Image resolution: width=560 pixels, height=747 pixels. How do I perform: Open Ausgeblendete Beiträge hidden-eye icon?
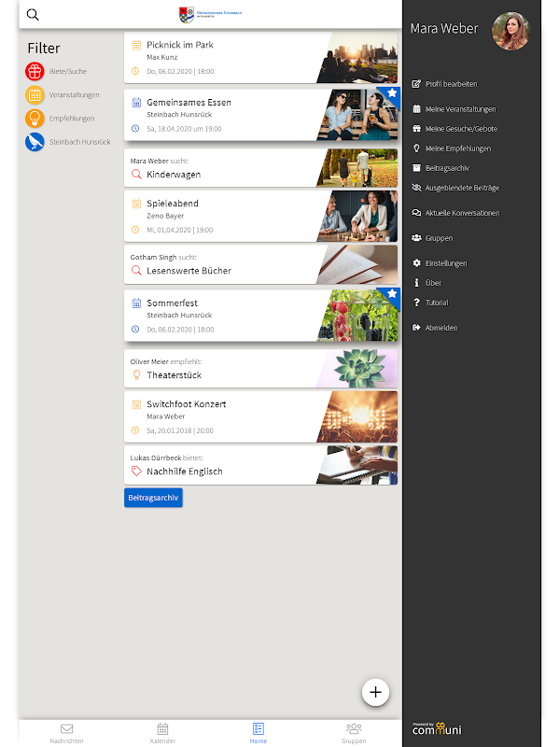[x=416, y=188]
